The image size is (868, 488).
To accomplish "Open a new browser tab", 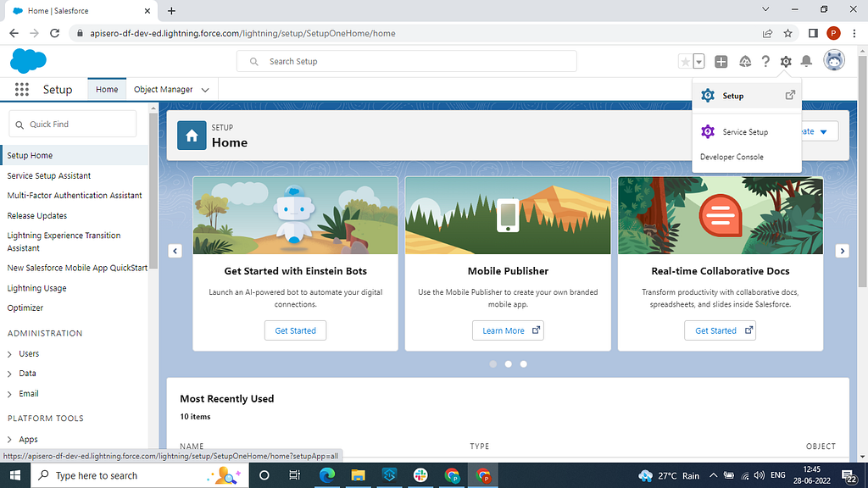I will [x=171, y=10].
